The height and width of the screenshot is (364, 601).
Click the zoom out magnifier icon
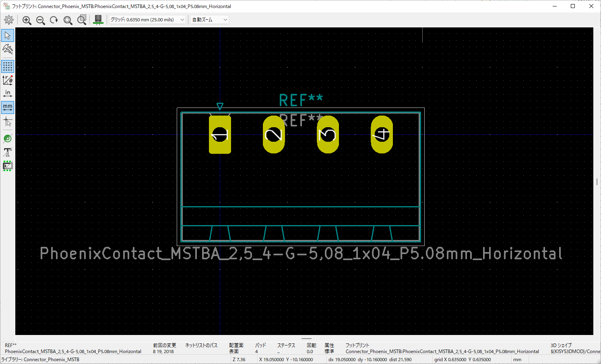point(41,20)
